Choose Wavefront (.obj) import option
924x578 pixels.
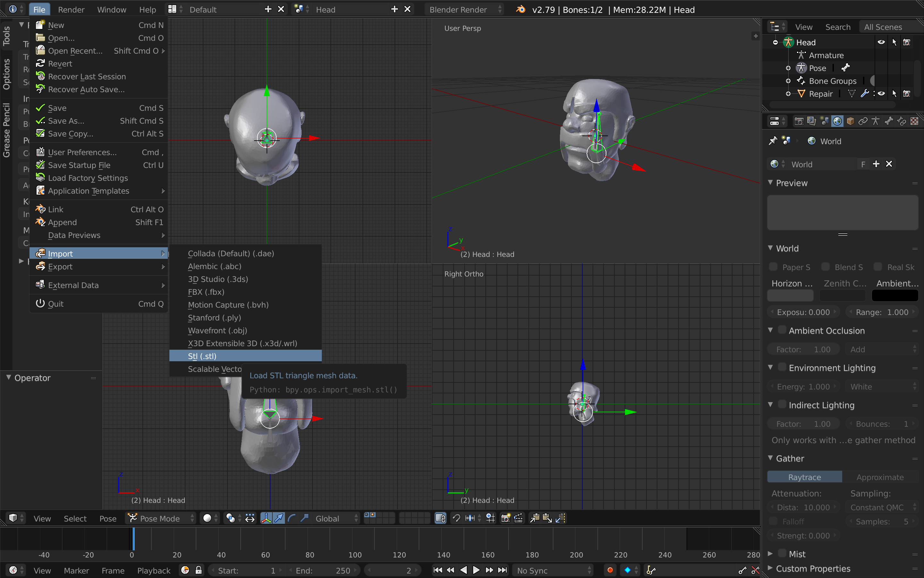[245, 330]
